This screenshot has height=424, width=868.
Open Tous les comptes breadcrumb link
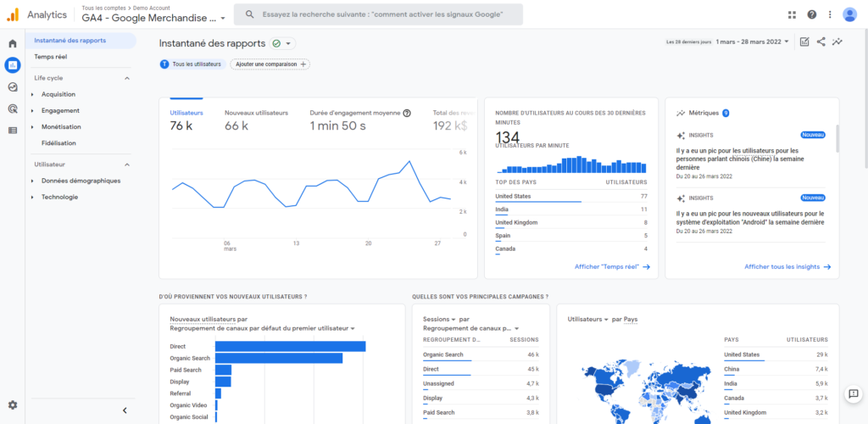click(105, 8)
